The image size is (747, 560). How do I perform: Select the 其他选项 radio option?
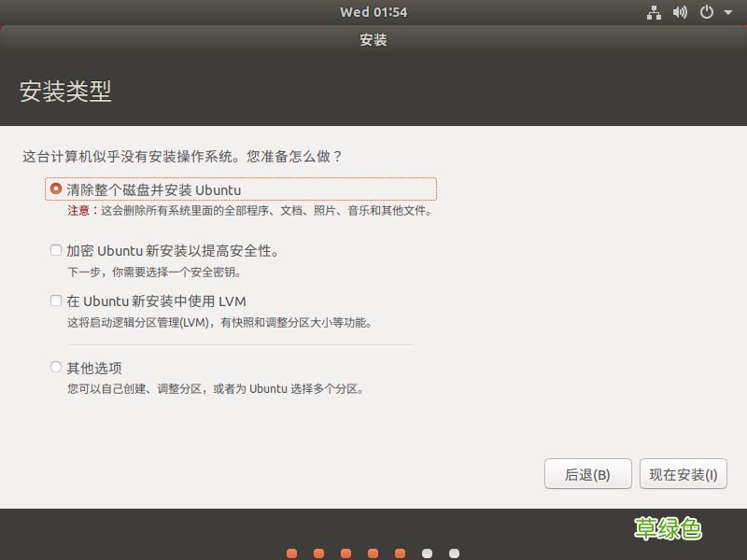[x=56, y=367]
